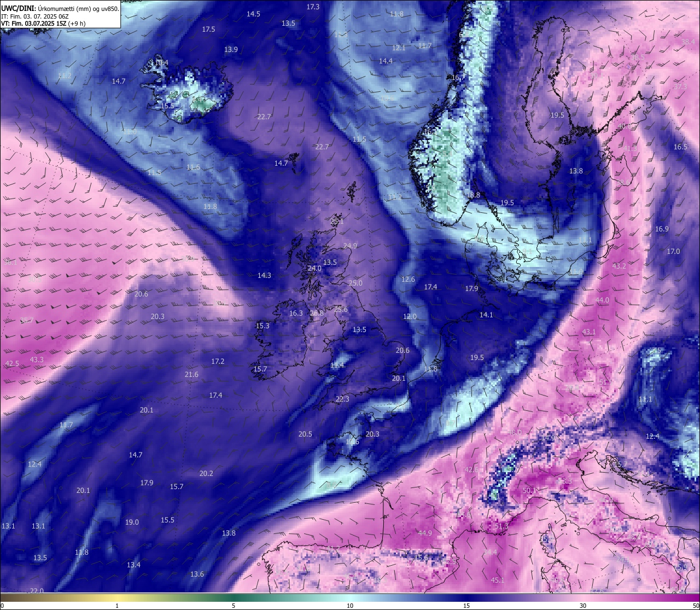Click the map value 14.3
The image size is (700, 610).
[264, 275]
